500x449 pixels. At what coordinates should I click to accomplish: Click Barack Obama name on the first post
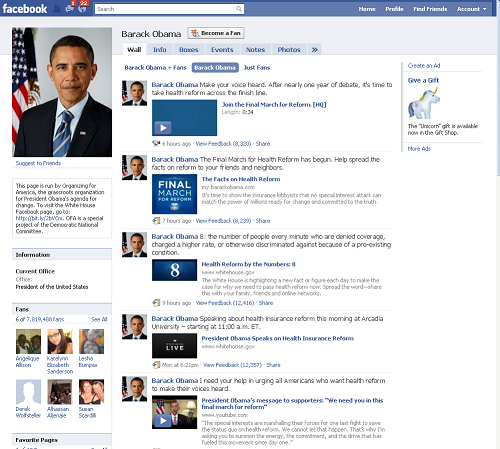click(175, 85)
